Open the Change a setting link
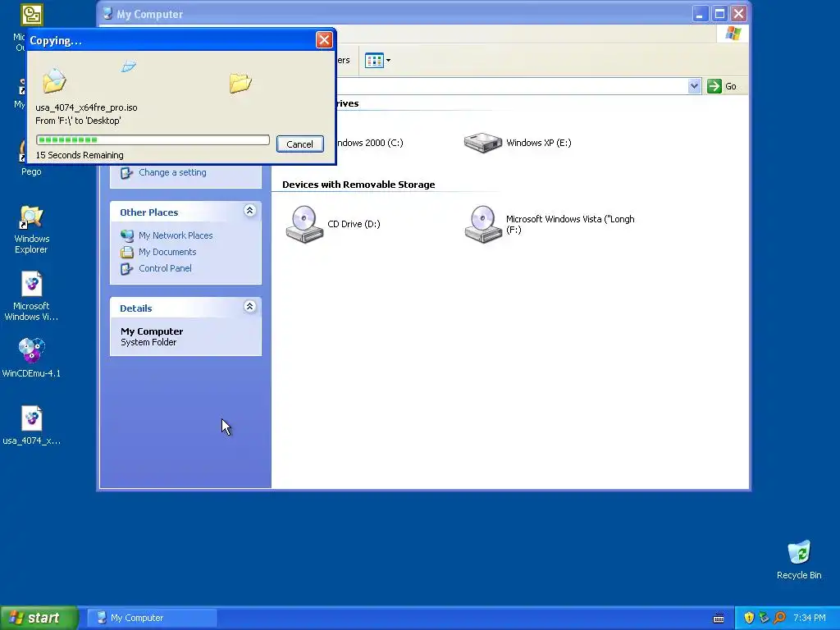This screenshot has height=630, width=840. tap(172, 172)
